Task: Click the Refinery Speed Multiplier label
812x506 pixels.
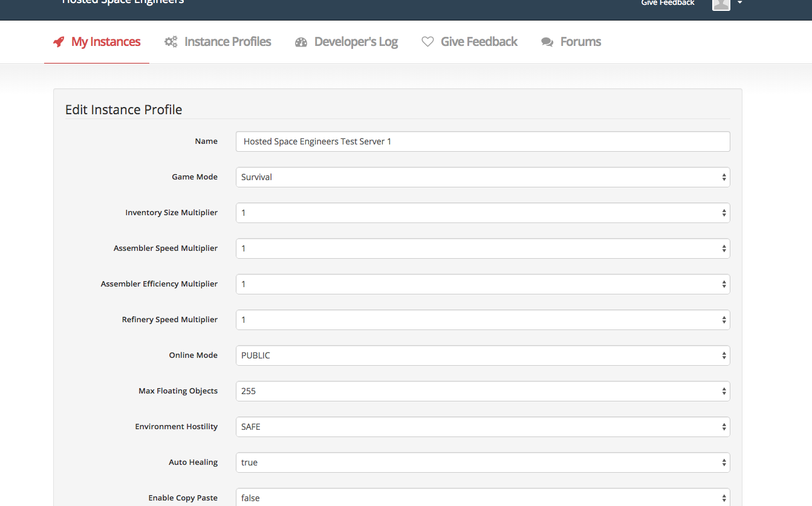Action: coord(170,320)
